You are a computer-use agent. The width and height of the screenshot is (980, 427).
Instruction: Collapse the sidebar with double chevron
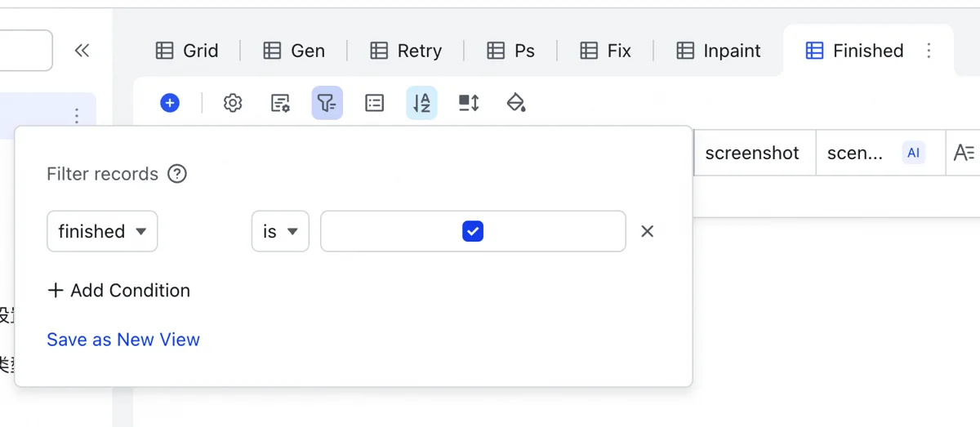tap(82, 51)
